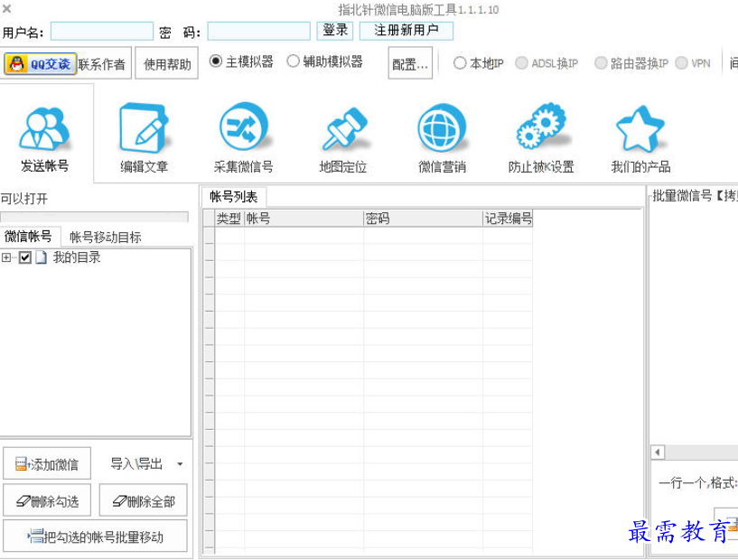
Task: Click the 帐号 column header
Action: (304, 219)
